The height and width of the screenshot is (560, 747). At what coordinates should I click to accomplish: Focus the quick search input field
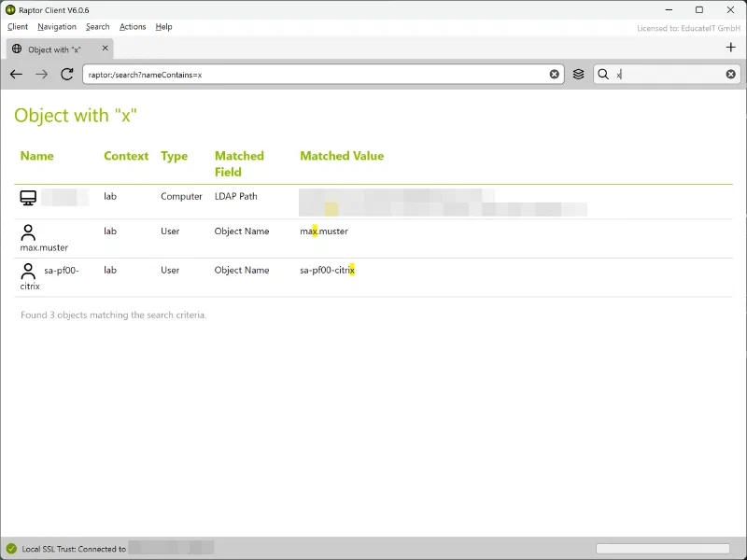tap(667, 75)
